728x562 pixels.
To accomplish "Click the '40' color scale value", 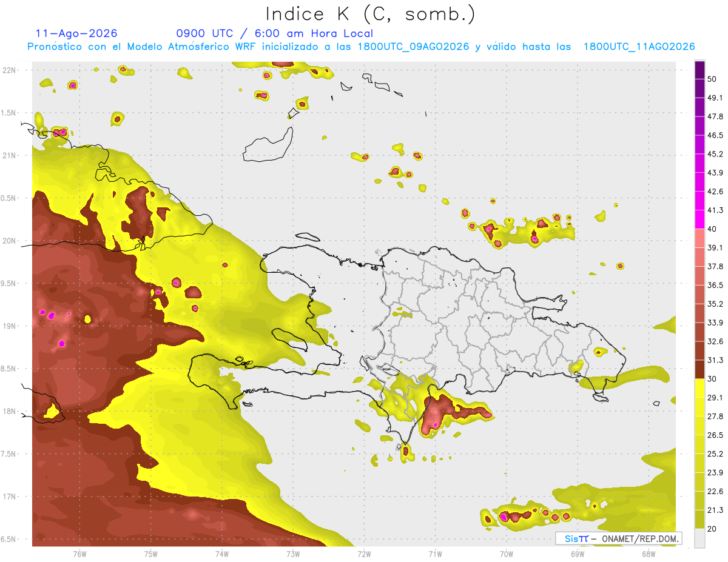I will click(712, 229).
